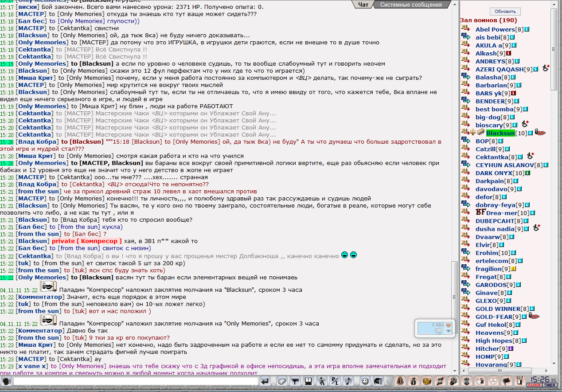Click the clan badge before Drea-mer

pos(480,212)
